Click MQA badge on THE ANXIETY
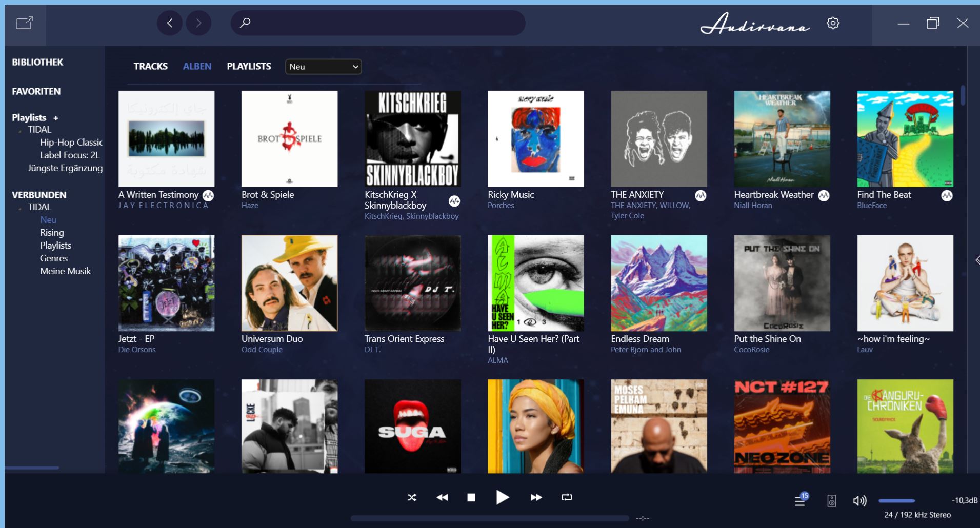This screenshot has height=528, width=980. 701,195
